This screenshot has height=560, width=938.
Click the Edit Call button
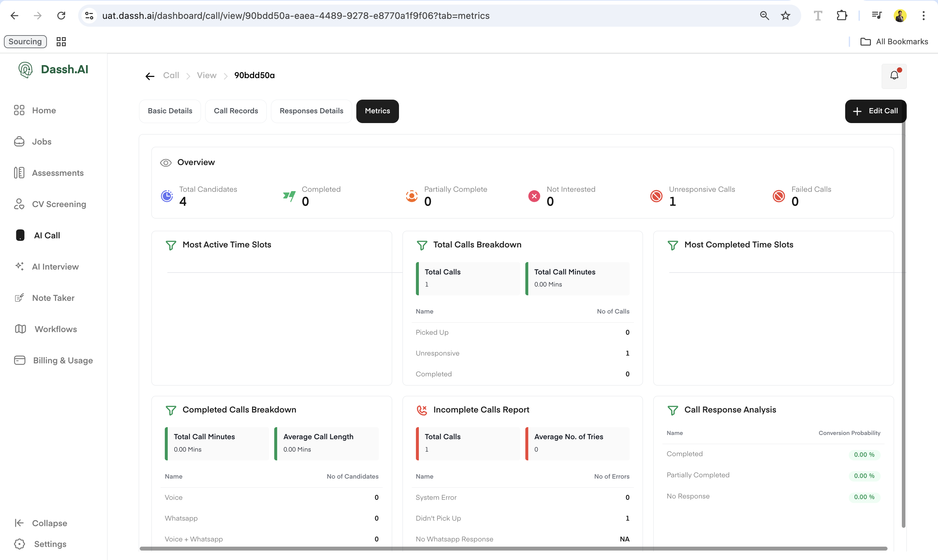point(875,111)
